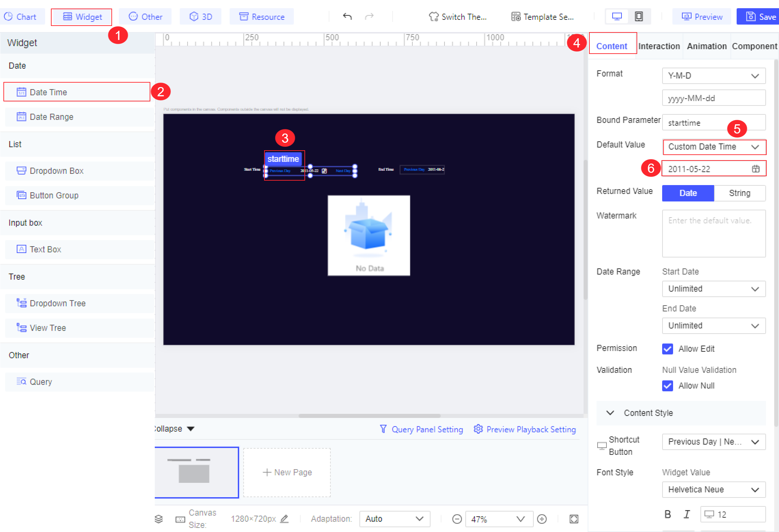Click the keyboard icon near Canvas Size
779x532 pixels.
tap(180, 519)
